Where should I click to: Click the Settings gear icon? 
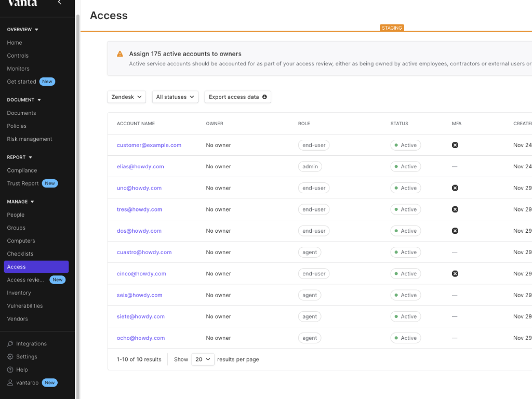(10, 357)
